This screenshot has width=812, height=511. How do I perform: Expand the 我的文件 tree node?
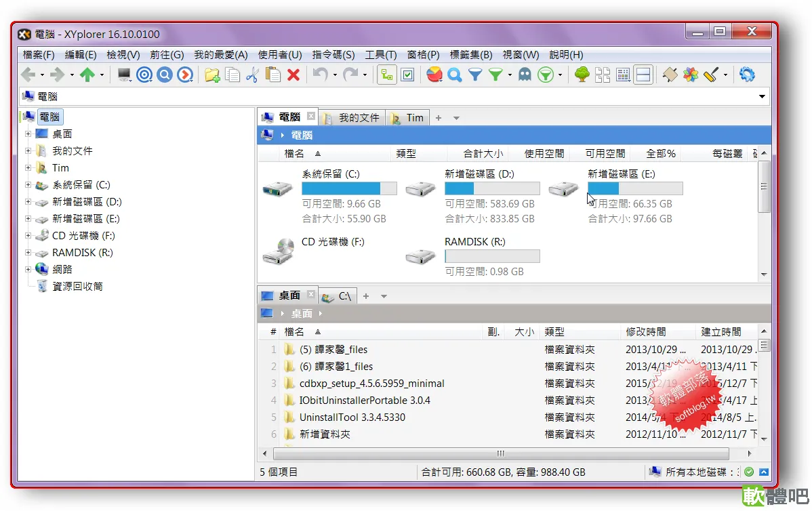pos(28,150)
